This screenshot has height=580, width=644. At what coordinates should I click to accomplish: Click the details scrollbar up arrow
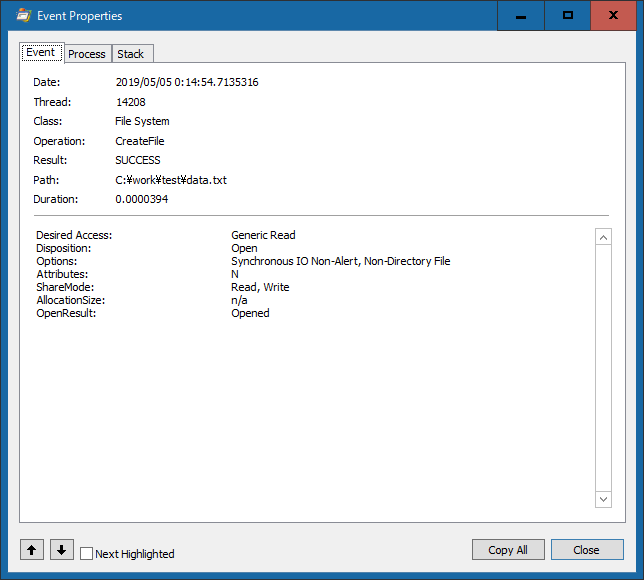click(603, 237)
